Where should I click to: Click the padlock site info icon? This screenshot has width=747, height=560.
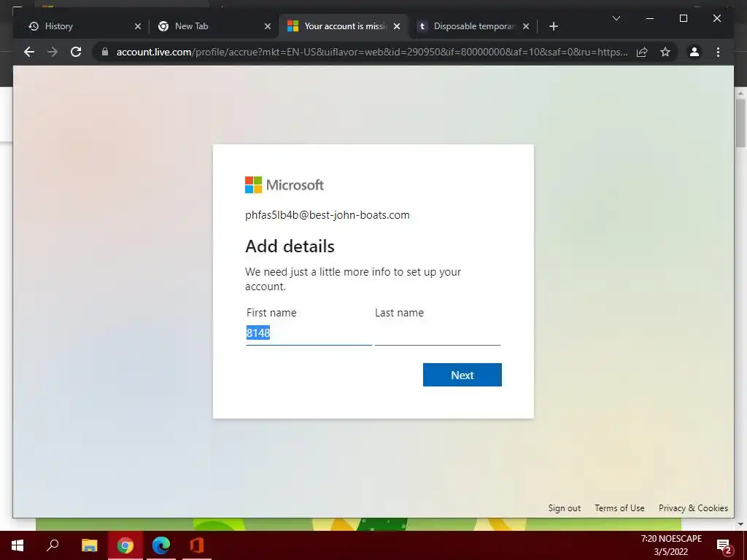[105, 52]
